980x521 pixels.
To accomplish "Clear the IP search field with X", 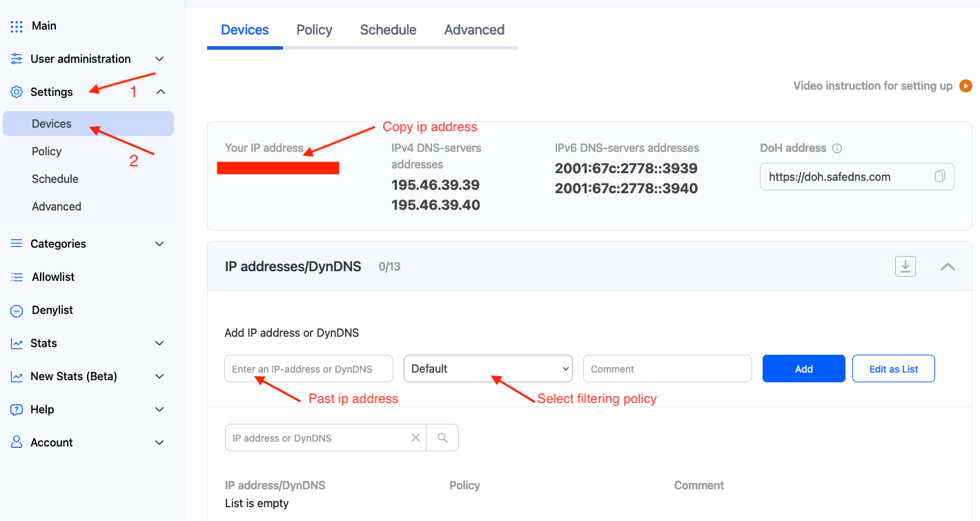I will click(x=415, y=438).
